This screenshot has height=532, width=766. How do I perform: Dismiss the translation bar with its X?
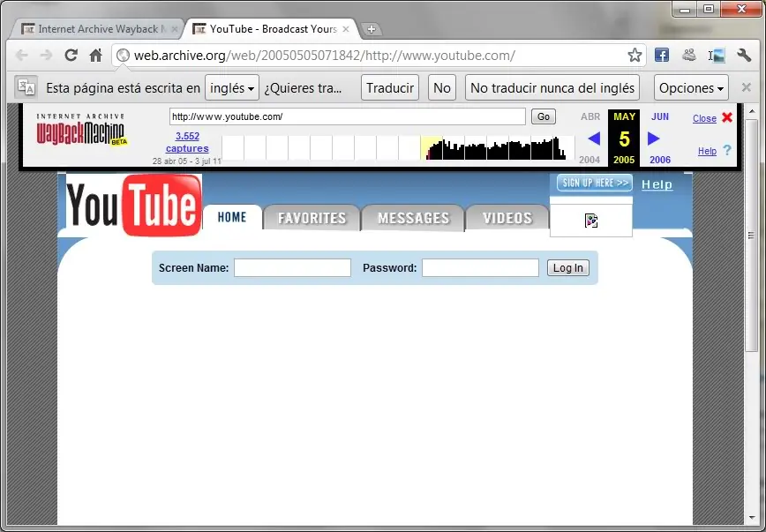[x=746, y=88]
